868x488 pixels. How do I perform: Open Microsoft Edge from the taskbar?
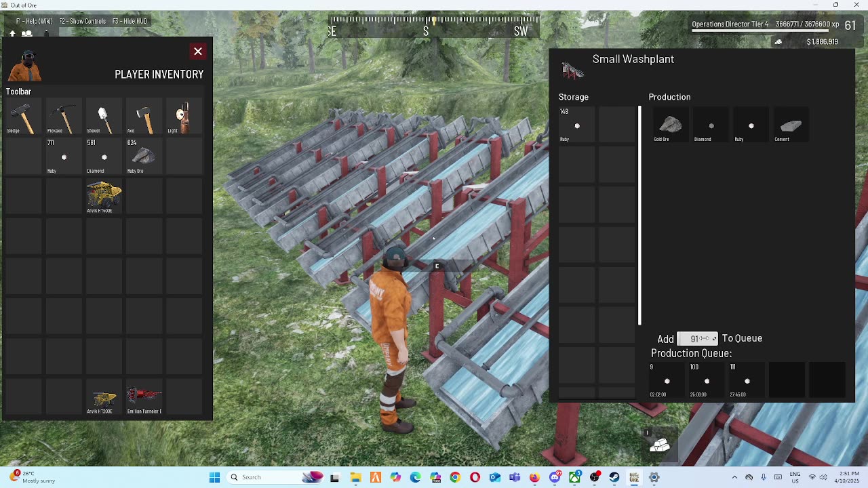coord(415,477)
